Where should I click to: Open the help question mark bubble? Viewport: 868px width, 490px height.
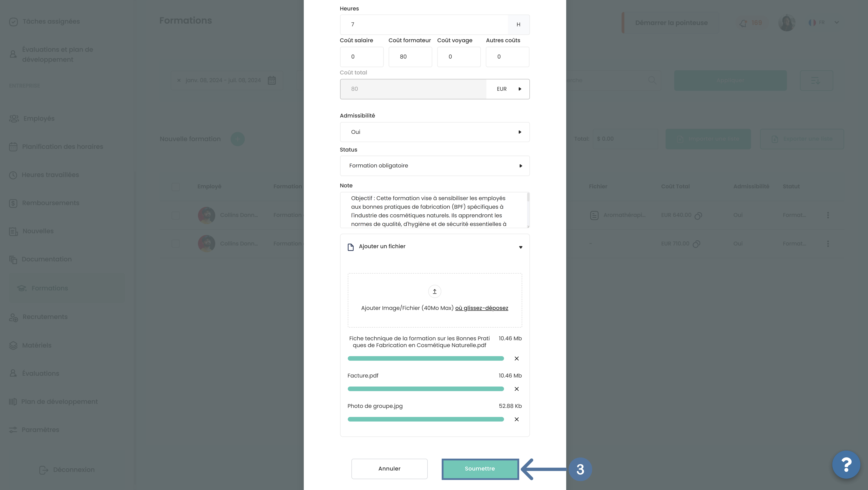(846, 465)
